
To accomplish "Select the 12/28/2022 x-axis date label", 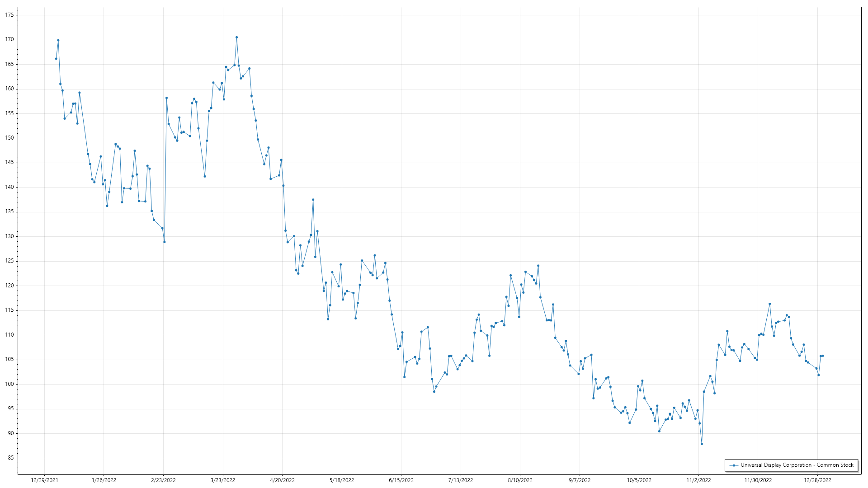I will pyautogui.click(x=817, y=480).
